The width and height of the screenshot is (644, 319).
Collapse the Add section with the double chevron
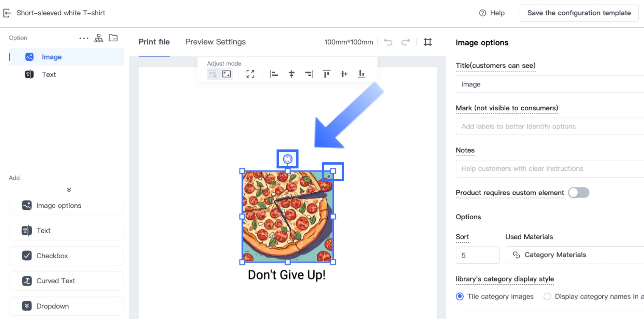click(x=69, y=190)
